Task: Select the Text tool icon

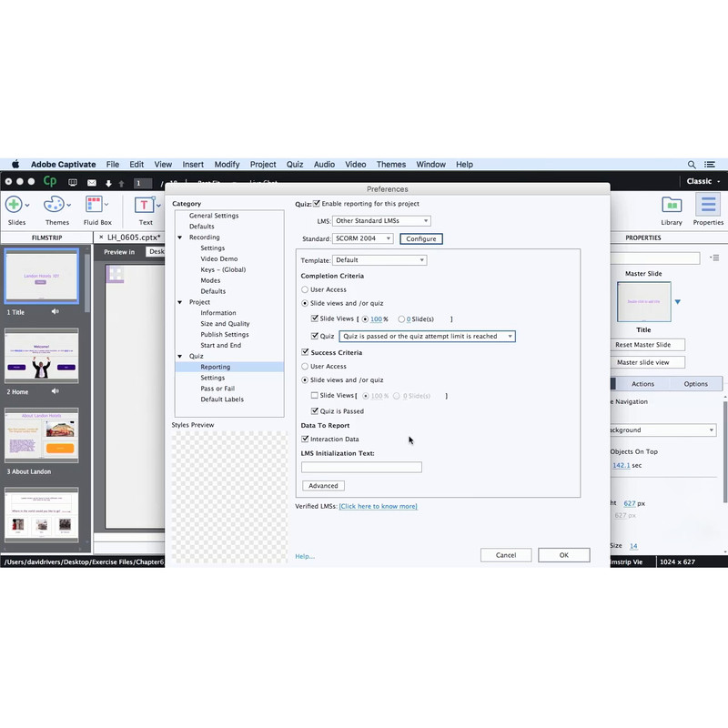Action: click(145, 205)
